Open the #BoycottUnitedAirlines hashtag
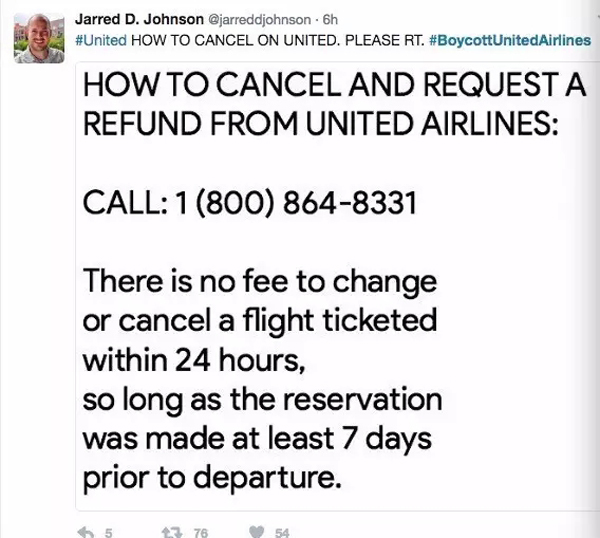 (x=510, y=41)
